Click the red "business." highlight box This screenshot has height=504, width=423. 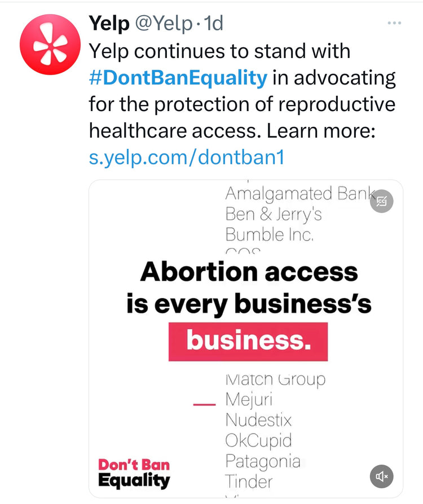[x=248, y=342]
